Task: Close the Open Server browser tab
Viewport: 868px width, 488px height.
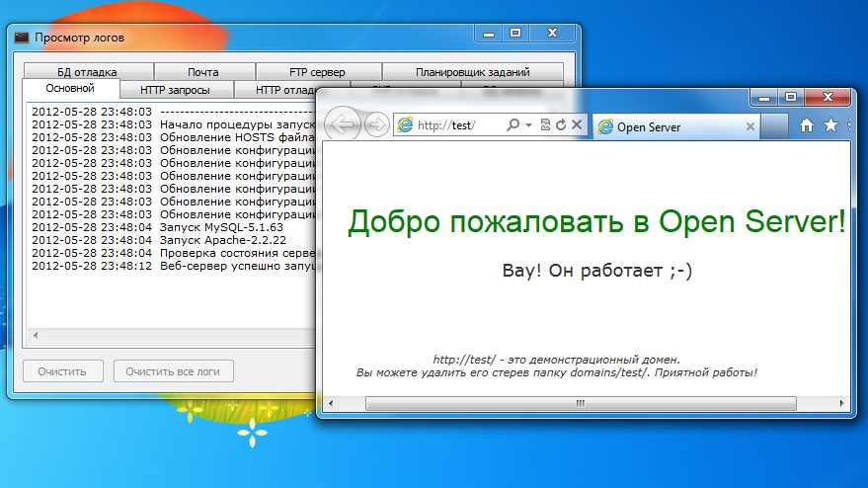Action: [750, 126]
